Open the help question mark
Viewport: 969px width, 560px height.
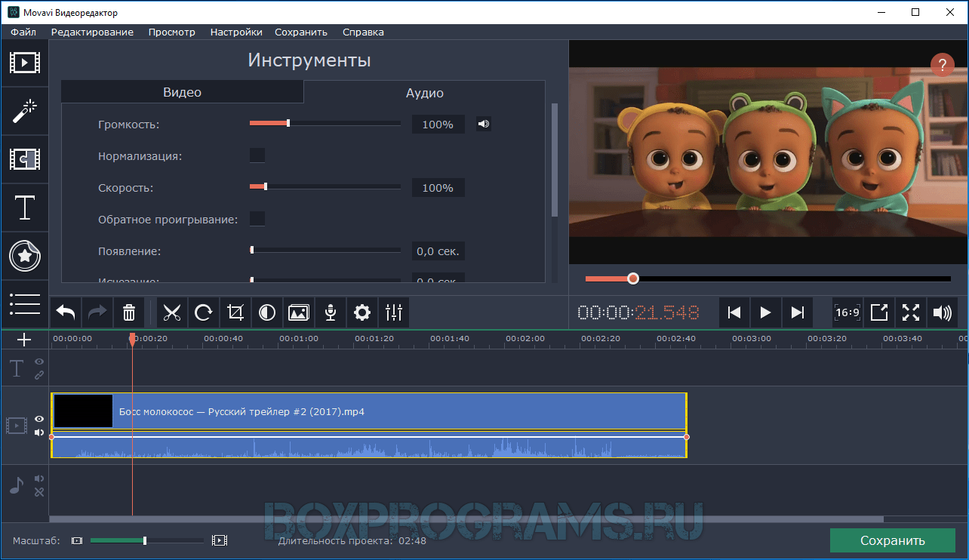(x=942, y=65)
